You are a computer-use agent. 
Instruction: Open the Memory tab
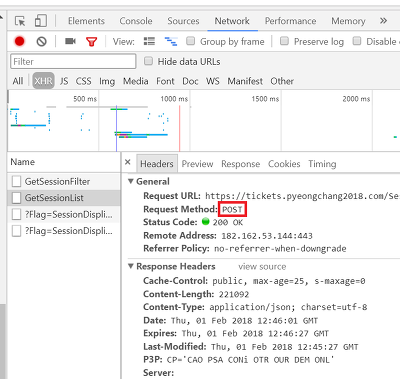[x=348, y=21]
